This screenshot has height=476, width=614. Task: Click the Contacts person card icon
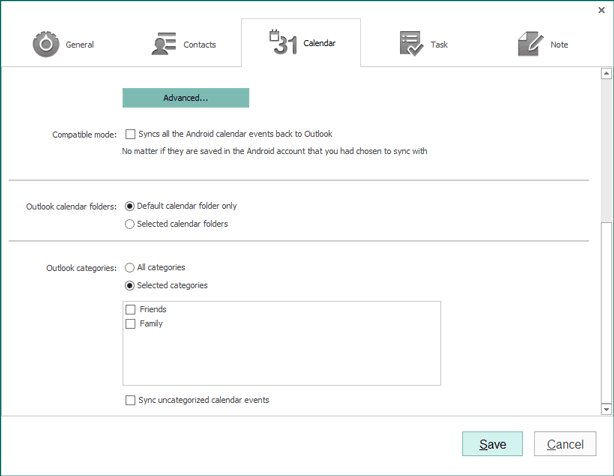point(164,44)
